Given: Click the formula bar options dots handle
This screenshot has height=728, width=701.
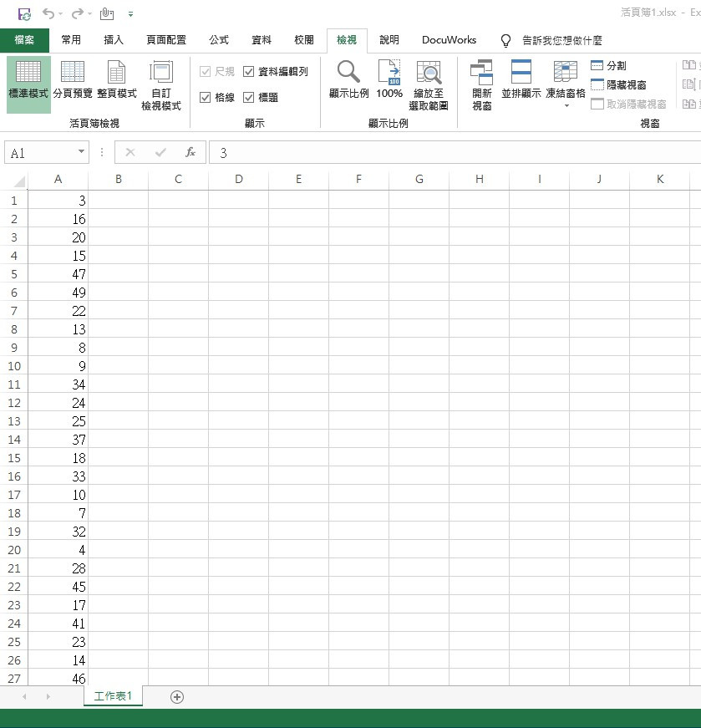Looking at the screenshot, I should click(x=102, y=152).
